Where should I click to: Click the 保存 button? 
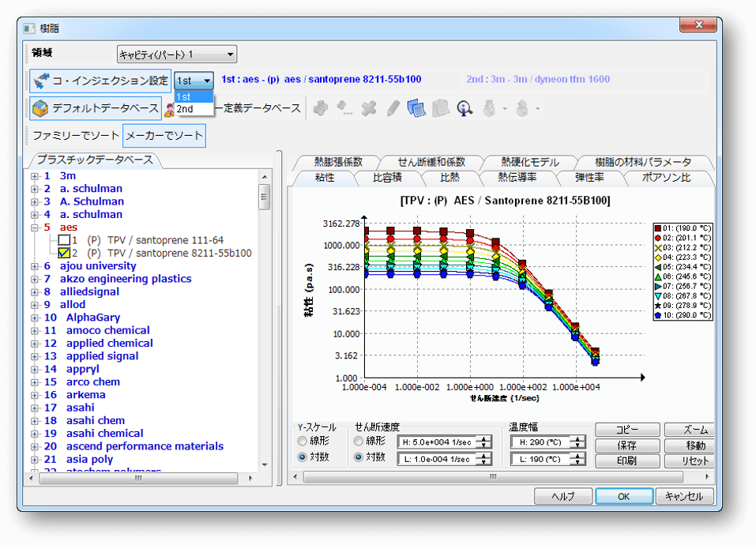pyautogui.click(x=626, y=445)
